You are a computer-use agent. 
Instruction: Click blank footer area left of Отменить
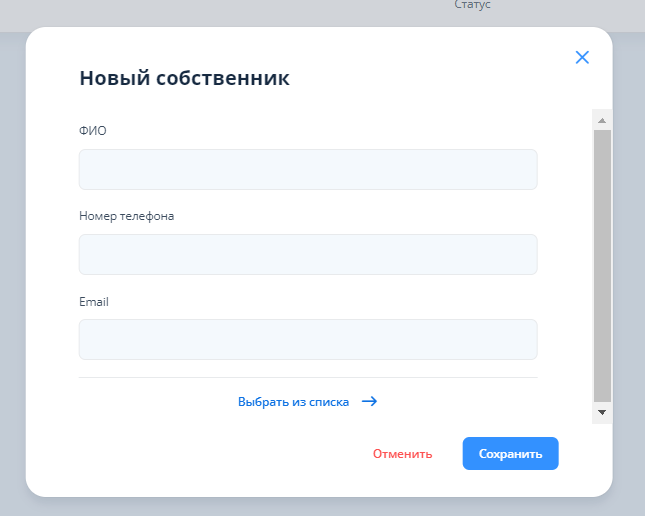point(200,454)
